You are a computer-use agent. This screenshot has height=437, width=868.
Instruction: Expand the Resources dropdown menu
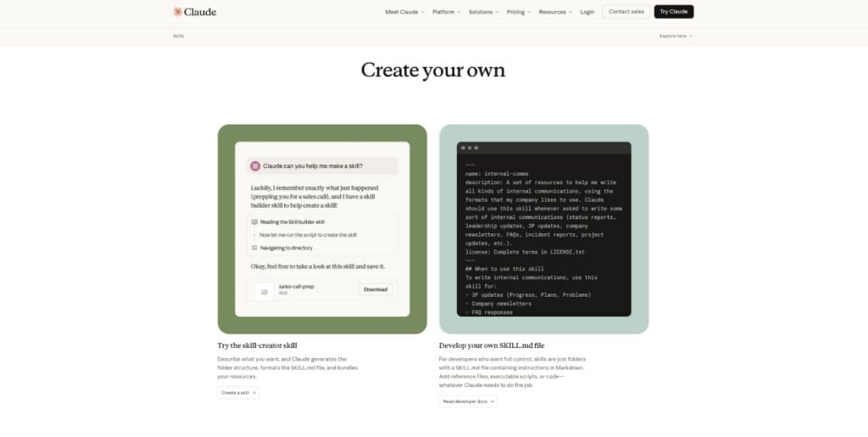[x=555, y=12]
